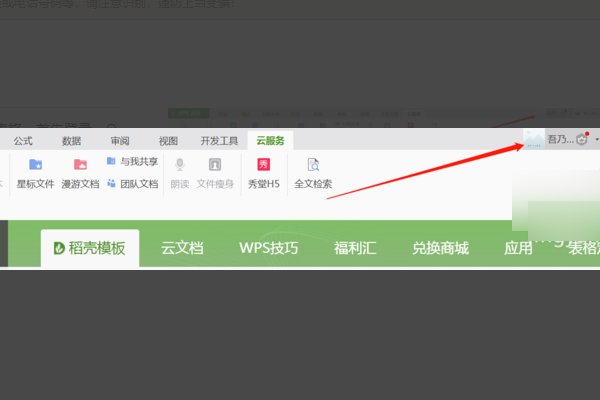The image size is (600, 400).
Task: Switch to the 数据 tab
Action: (72, 141)
